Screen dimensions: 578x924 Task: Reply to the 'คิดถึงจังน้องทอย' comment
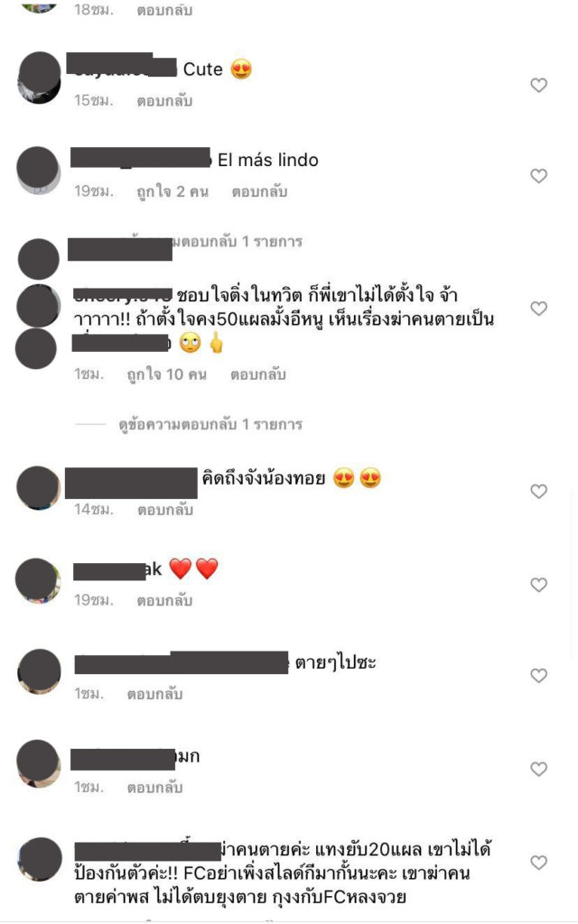pos(165,509)
